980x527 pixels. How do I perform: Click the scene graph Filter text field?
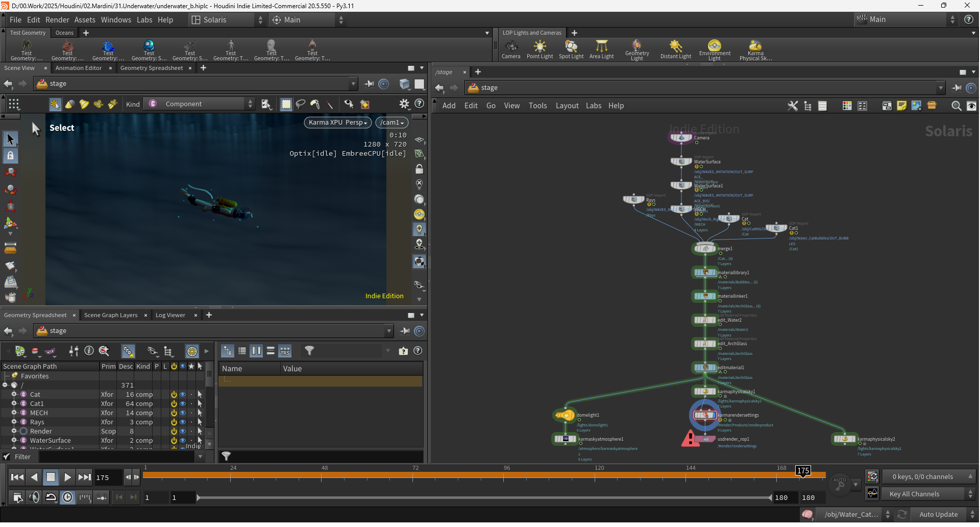118,457
